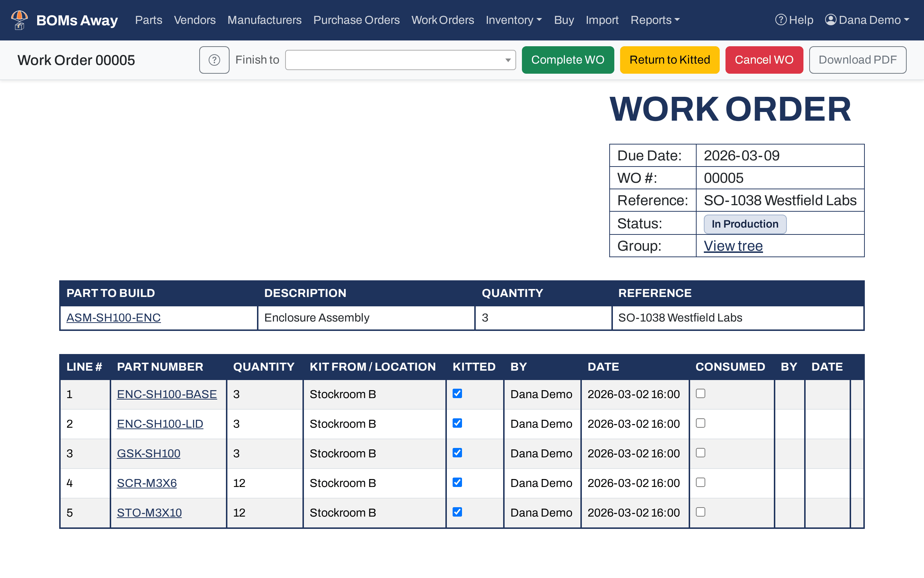Navigate to Vendors
The width and height of the screenshot is (924, 578).
pyautogui.click(x=195, y=20)
